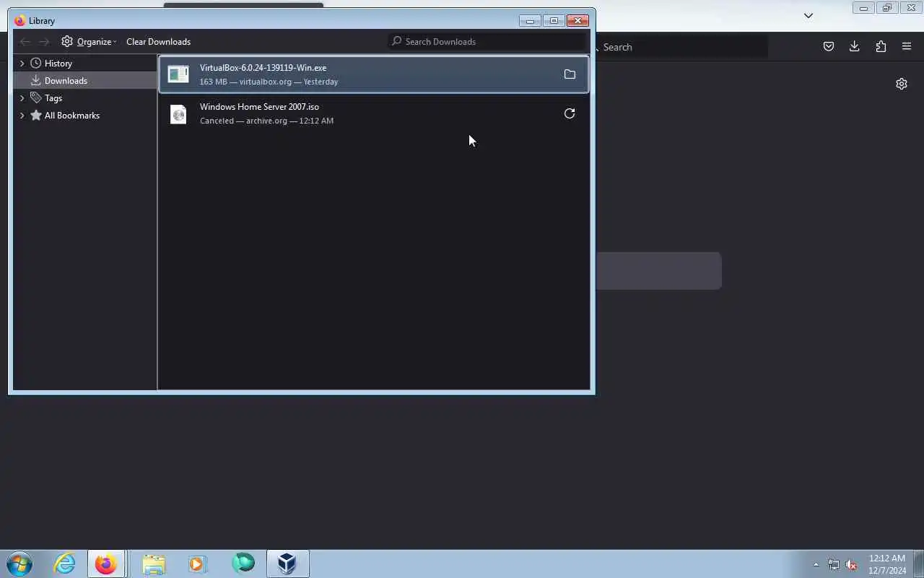Viewport: 924px width, 578px height.
Task: Open Windows Media Player from taskbar
Action: [x=197, y=564]
